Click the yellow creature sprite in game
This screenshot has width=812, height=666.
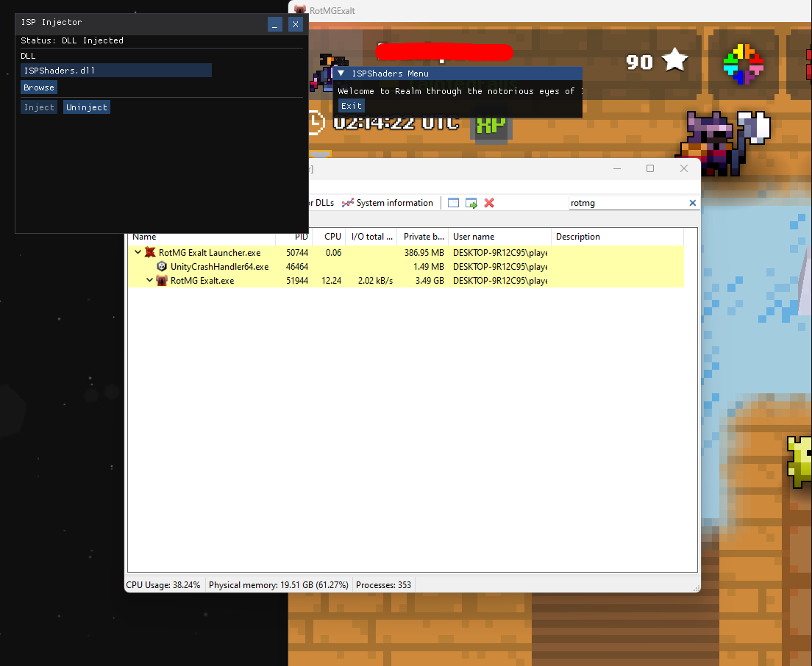799,462
